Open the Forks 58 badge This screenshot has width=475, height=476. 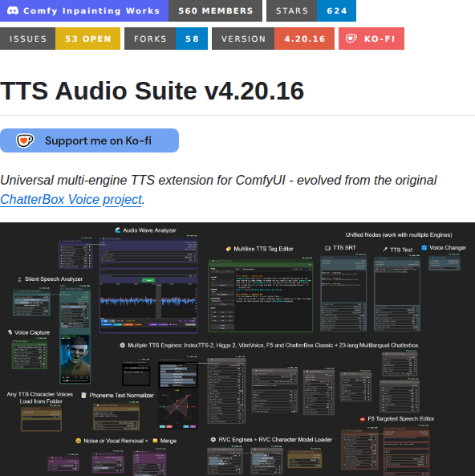tap(166, 39)
